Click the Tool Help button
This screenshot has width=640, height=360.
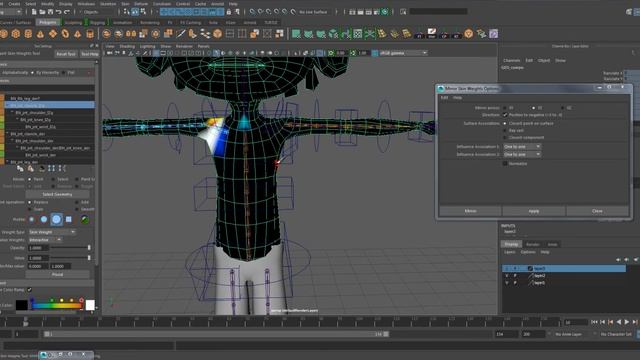coord(89,54)
